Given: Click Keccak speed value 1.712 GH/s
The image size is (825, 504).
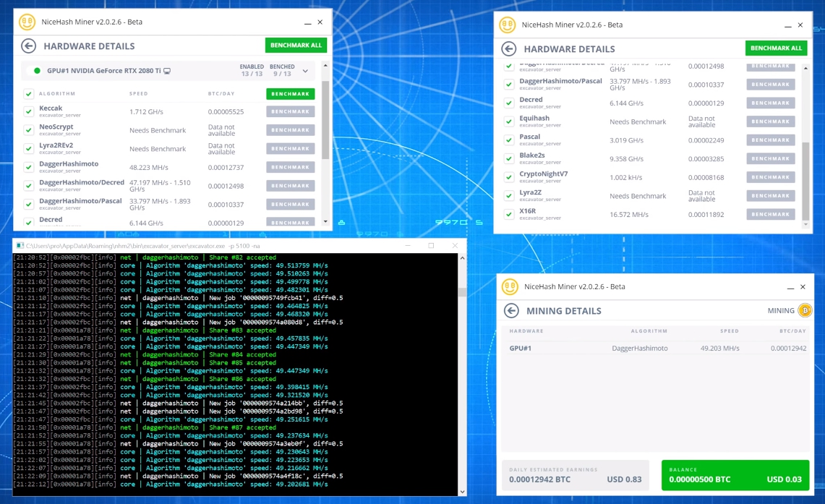Looking at the screenshot, I should (x=146, y=112).
